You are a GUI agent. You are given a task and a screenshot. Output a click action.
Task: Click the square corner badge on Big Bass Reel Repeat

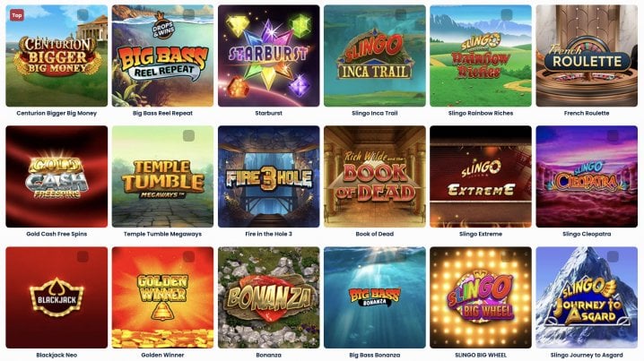[x=188, y=14]
